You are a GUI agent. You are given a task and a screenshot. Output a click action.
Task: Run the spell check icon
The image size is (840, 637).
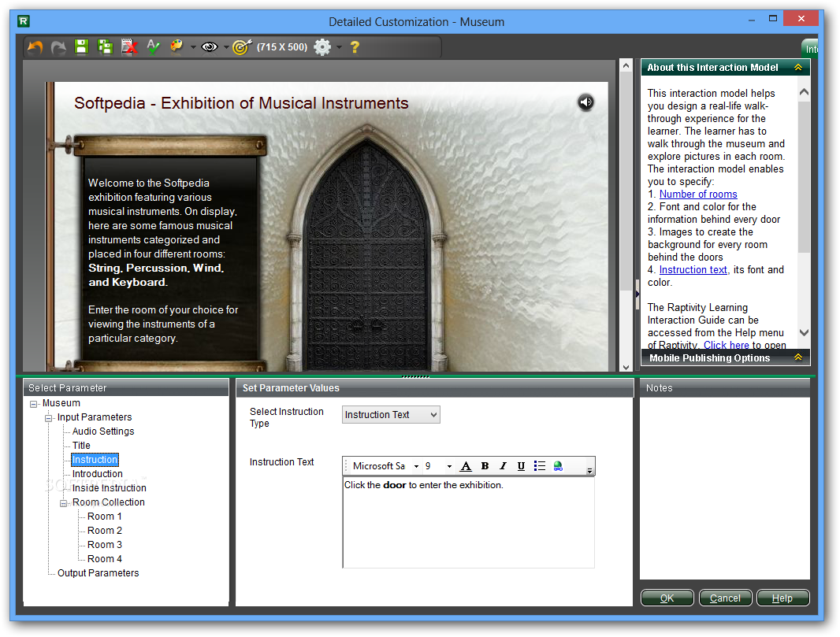[x=154, y=47]
